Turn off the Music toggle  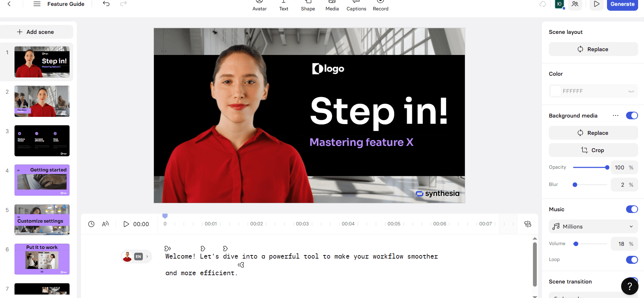[x=632, y=209]
